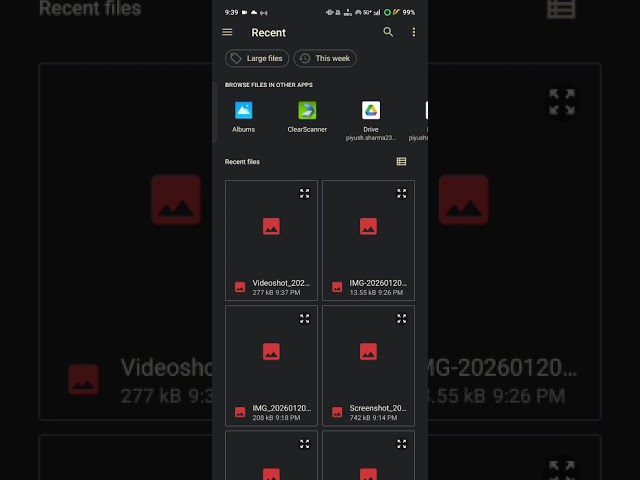Tap the small image icon beside IMG-20260120 13.55 kB
This screenshot has width=640, height=480.
[337, 287]
